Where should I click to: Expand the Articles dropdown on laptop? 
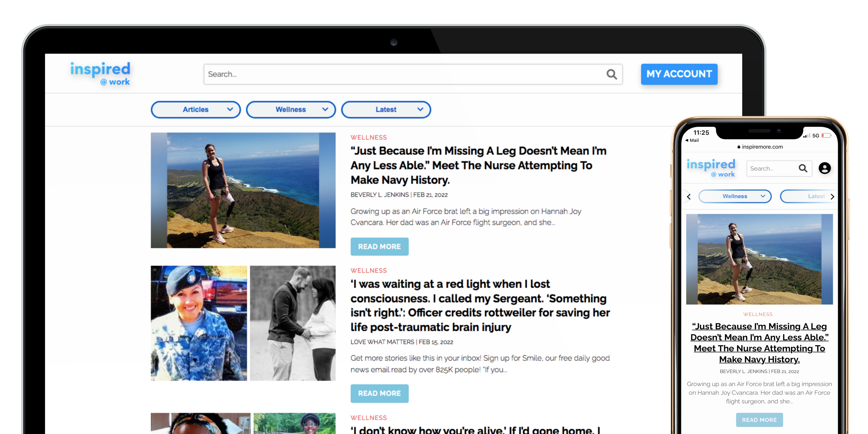(196, 109)
